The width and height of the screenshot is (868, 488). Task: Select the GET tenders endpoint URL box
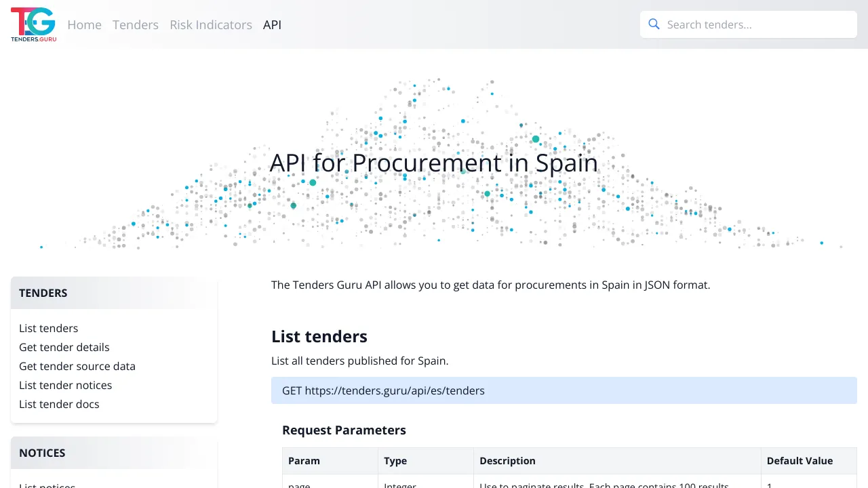[564, 390]
